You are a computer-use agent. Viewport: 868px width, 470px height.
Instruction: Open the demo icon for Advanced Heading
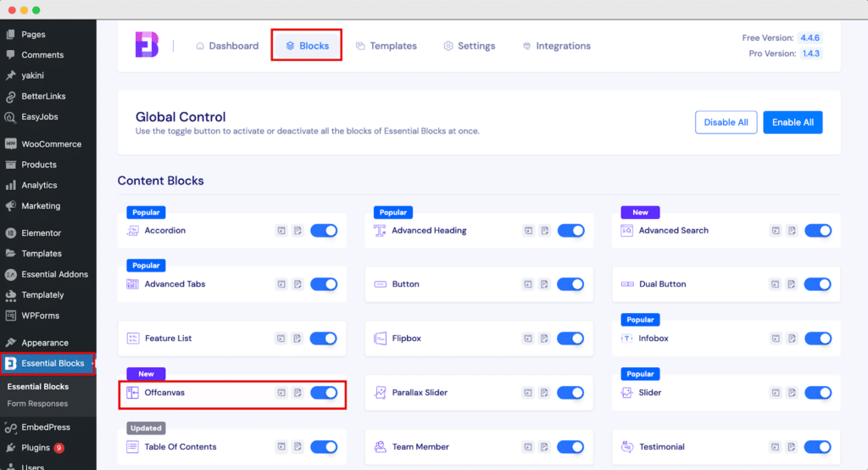tap(529, 231)
